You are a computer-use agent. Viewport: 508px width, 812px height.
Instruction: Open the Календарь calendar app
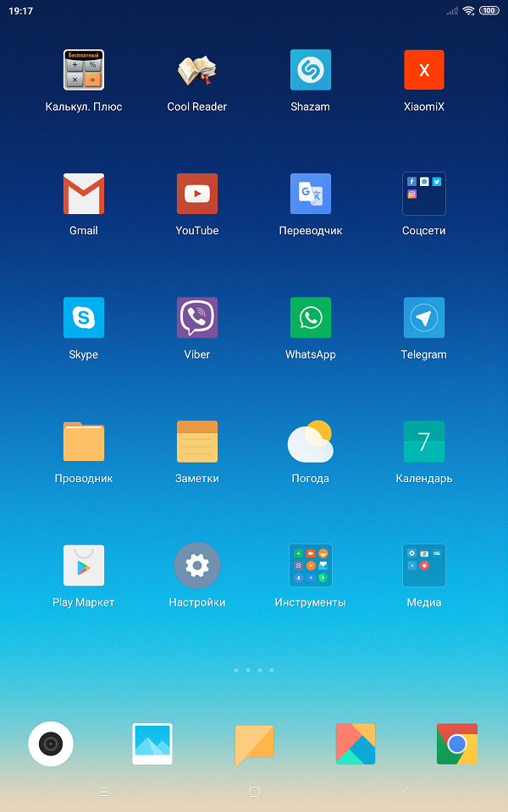(424, 442)
